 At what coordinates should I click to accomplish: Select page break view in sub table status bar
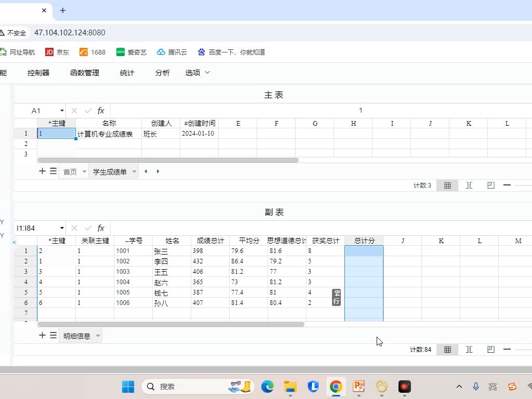click(469, 350)
